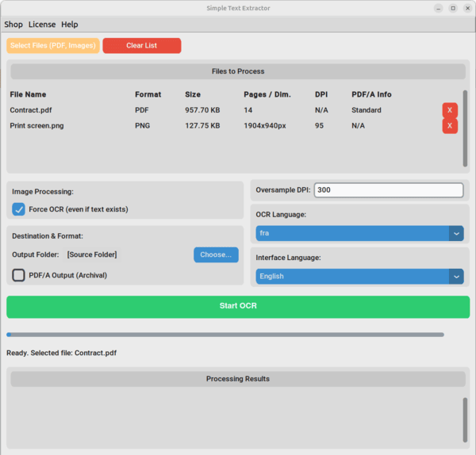Click the green Start OCR button
This screenshot has width=476, height=455.
(238, 306)
